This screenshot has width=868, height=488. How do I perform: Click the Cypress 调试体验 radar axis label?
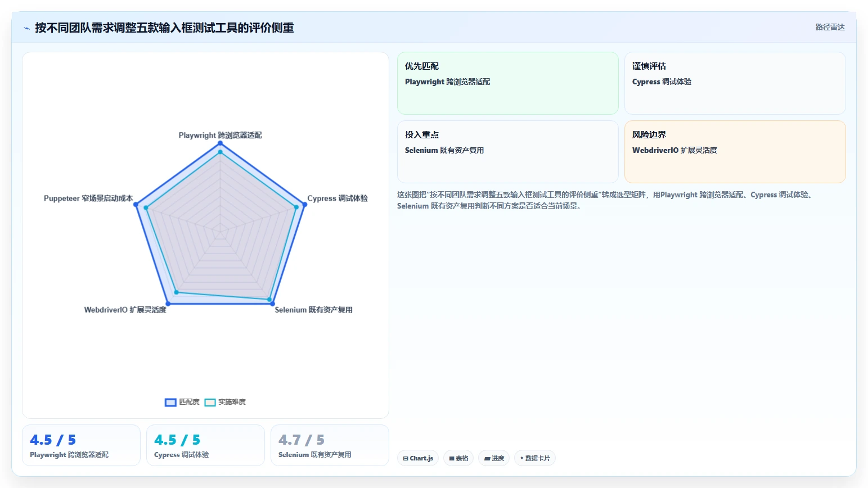pyautogui.click(x=338, y=198)
